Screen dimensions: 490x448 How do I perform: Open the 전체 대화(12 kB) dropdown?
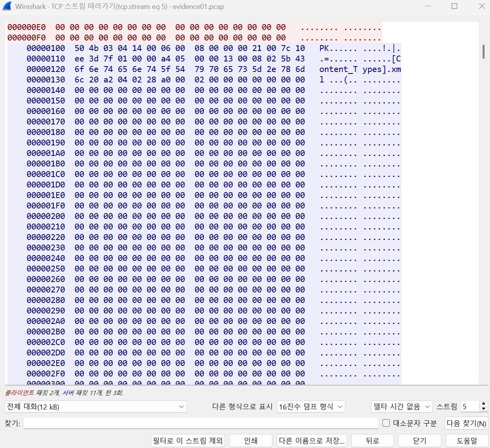pos(96,407)
